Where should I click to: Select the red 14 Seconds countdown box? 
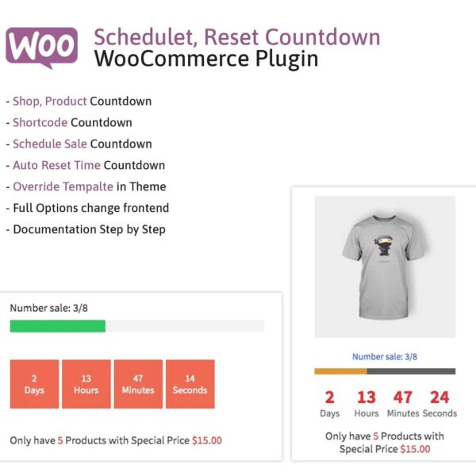(190, 384)
